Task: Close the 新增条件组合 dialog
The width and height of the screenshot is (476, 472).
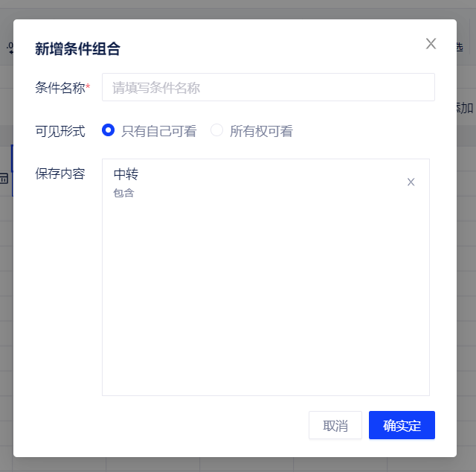Action: (x=431, y=44)
